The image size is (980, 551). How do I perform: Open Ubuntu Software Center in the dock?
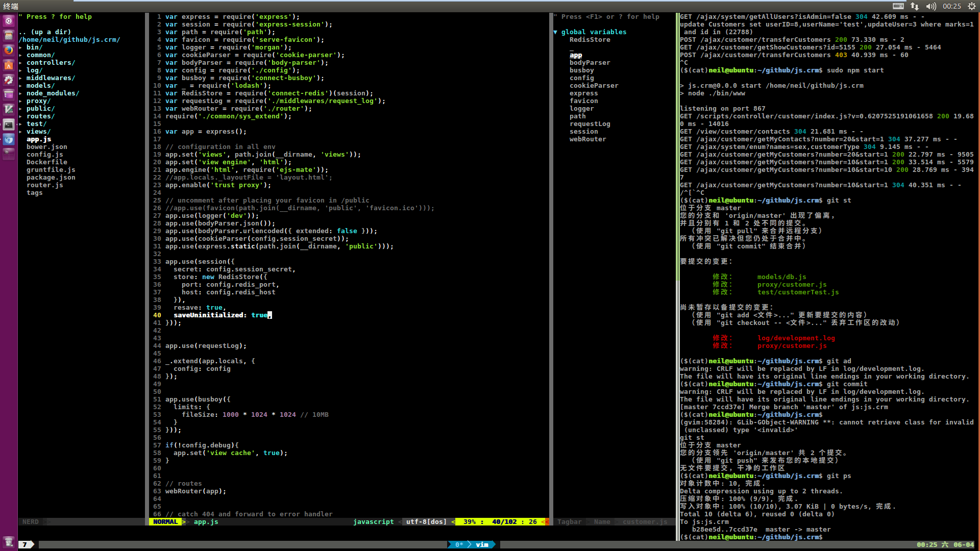[x=9, y=65]
